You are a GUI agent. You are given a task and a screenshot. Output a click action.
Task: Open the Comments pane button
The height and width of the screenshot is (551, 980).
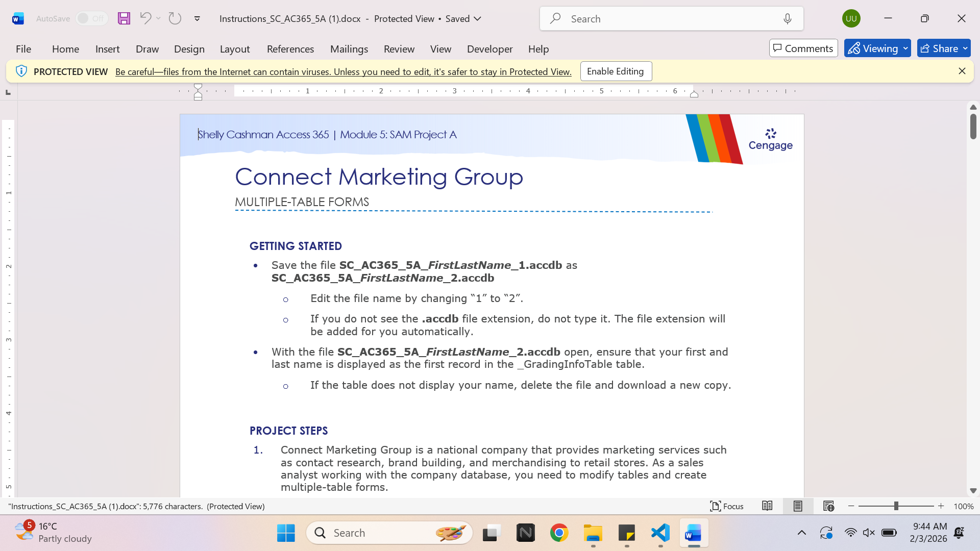click(x=803, y=48)
